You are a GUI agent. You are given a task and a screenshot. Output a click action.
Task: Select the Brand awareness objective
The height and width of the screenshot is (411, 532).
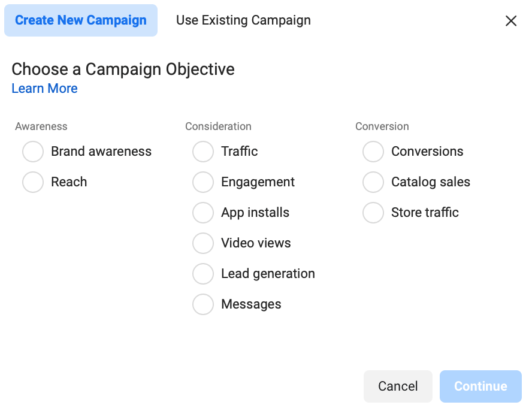[x=33, y=152]
